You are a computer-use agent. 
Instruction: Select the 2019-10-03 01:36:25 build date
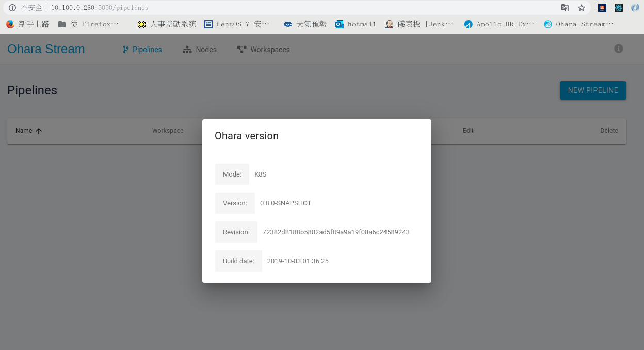298,261
